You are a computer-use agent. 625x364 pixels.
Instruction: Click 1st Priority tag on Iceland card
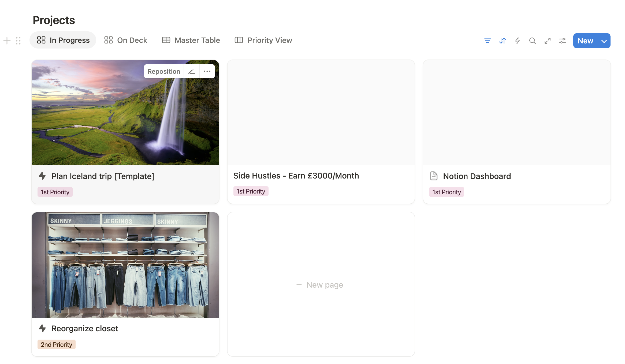pos(55,192)
